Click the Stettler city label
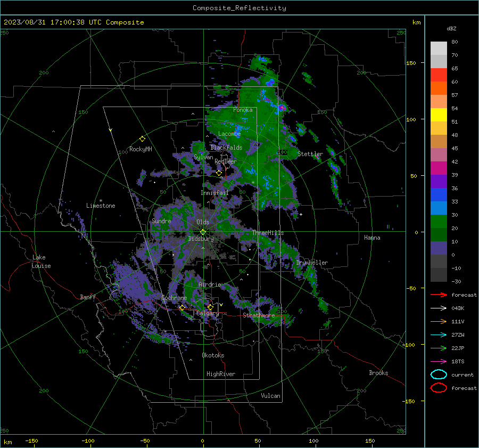 click(x=310, y=154)
